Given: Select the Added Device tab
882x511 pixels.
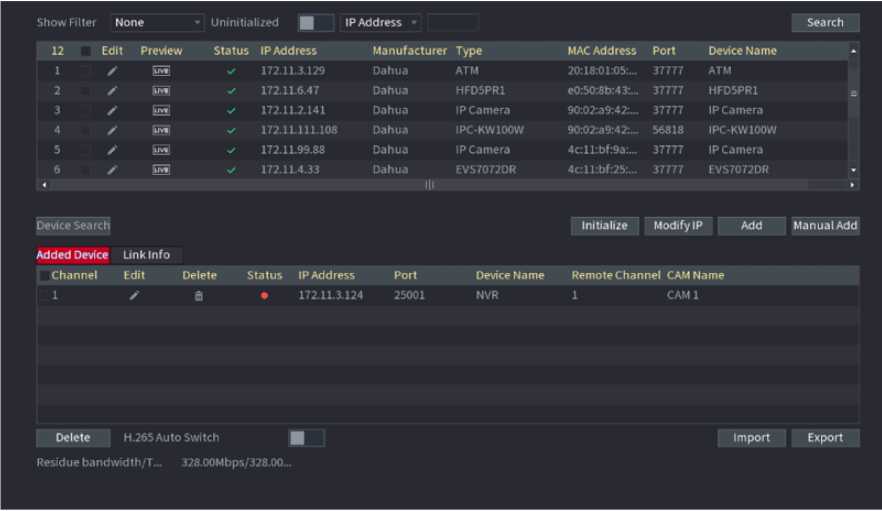Looking at the screenshot, I should click(x=73, y=255).
